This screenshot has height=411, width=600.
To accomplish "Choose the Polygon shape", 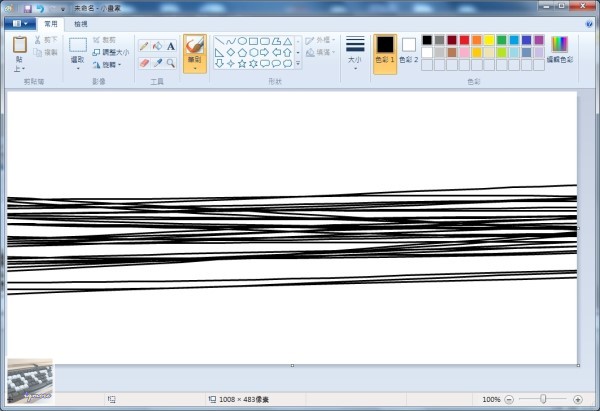I will (276, 41).
